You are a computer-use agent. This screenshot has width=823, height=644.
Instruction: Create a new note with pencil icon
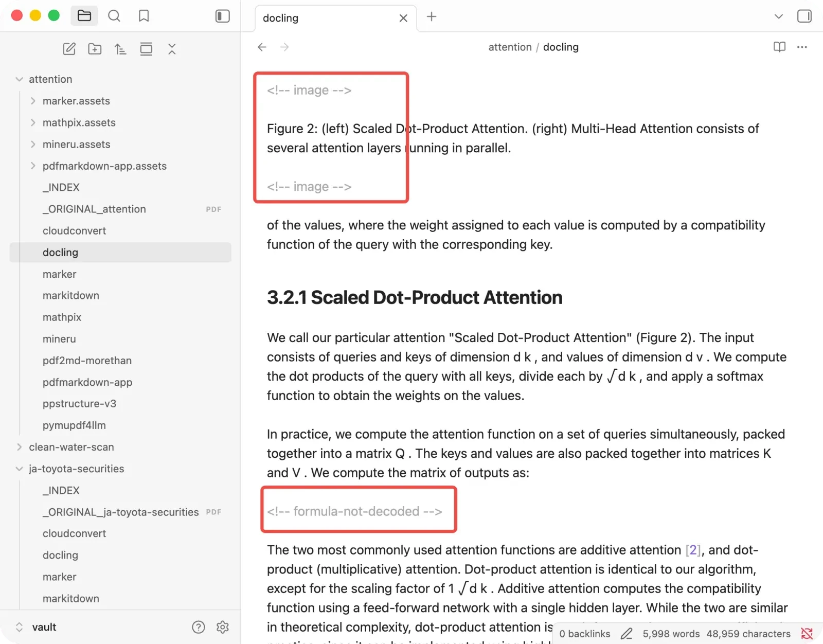point(69,49)
